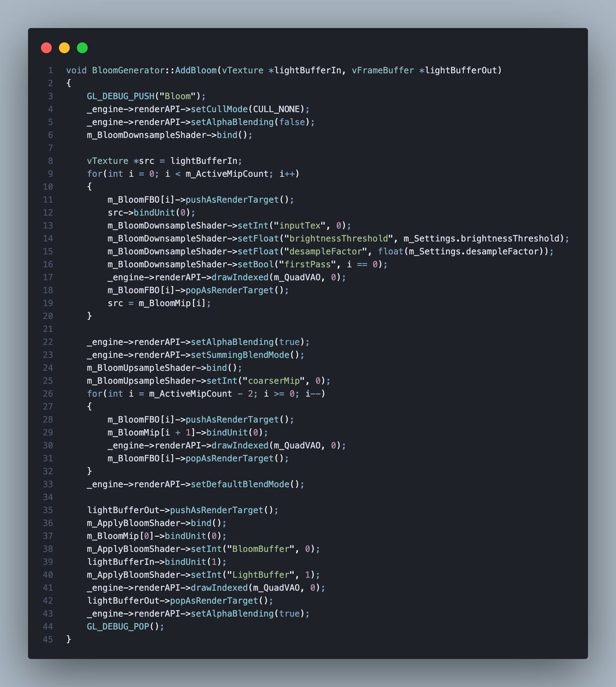The height and width of the screenshot is (687, 616).
Task: Click 'setSummingBlendMode' on line 23
Action: [240, 355]
